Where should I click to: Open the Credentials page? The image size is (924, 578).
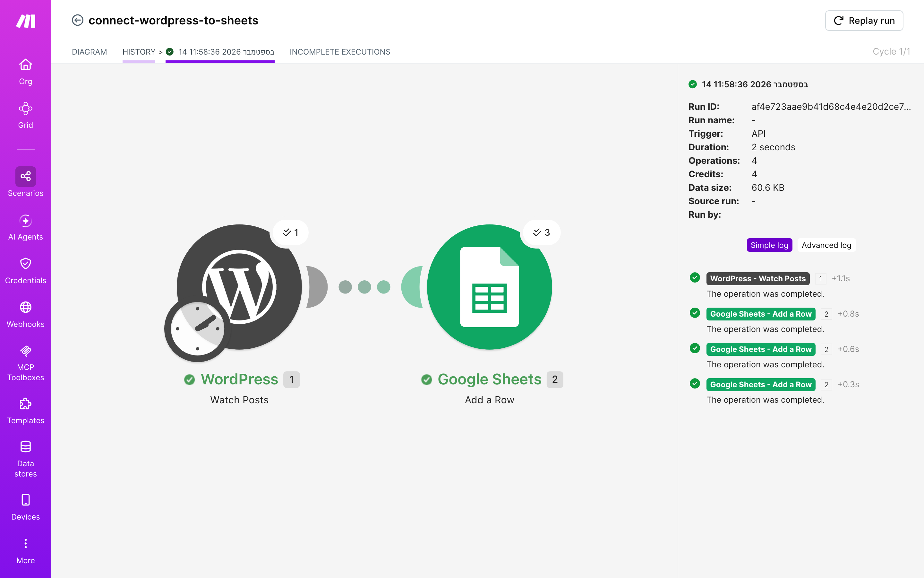coord(26,271)
